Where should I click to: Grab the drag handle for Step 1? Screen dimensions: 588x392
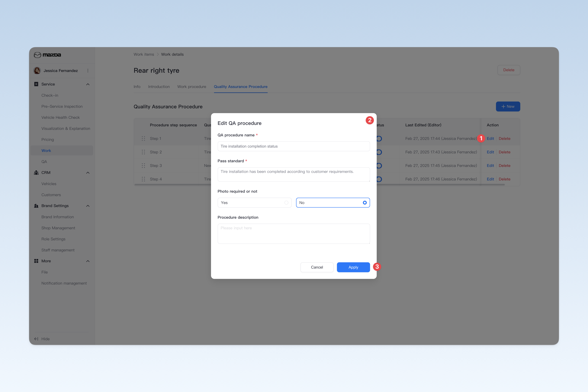(143, 139)
